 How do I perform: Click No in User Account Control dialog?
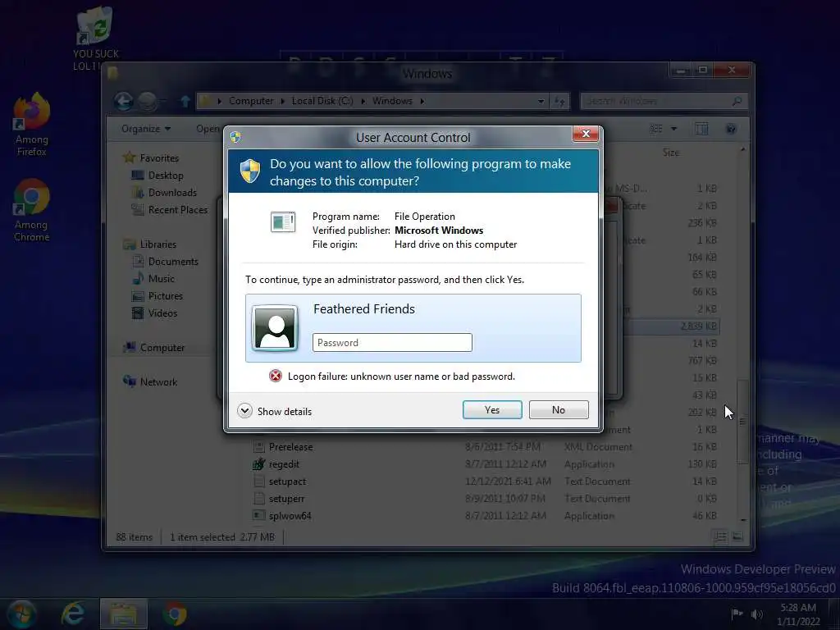(558, 410)
